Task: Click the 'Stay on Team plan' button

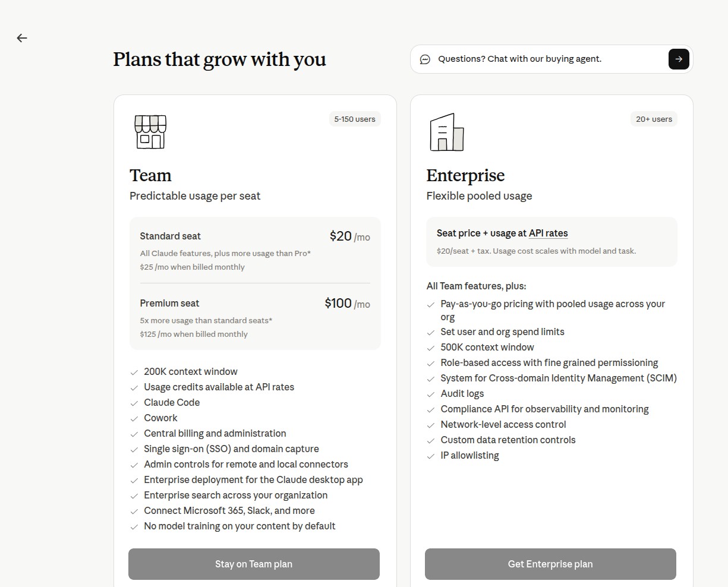Action: (x=254, y=564)
